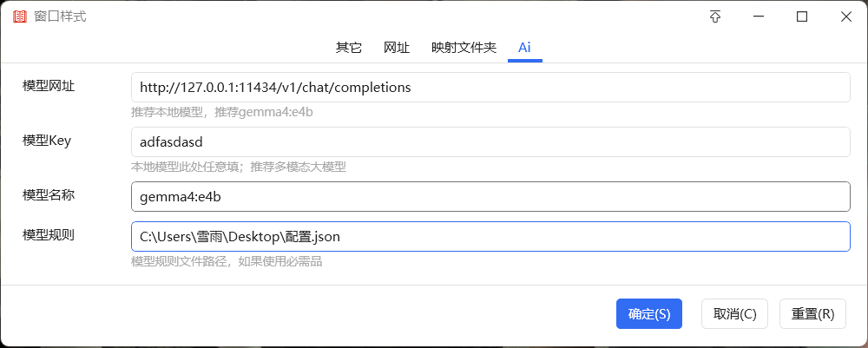Reset values using 重置(R) button
The height and width of the screenshot is (348, 868).
point(812,314)
